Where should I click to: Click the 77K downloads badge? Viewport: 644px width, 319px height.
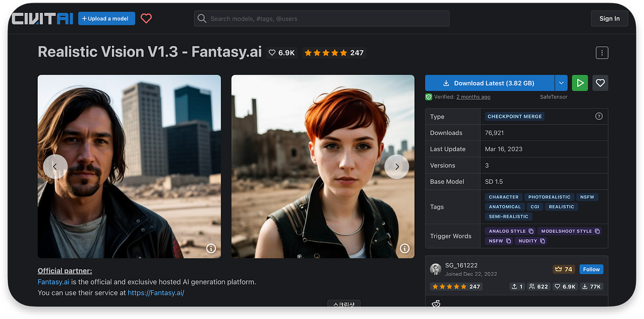point(592,286)
